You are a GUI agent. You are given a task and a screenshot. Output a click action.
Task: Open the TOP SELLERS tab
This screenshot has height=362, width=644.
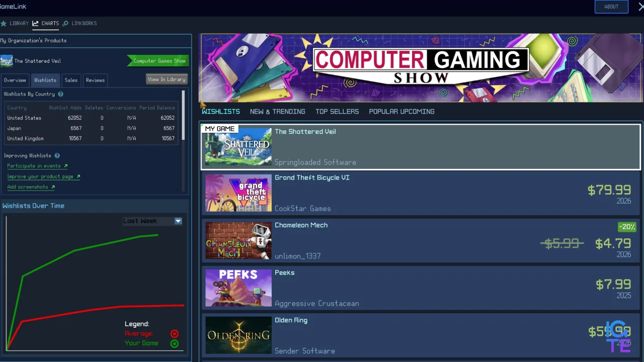tap(337, 112)
